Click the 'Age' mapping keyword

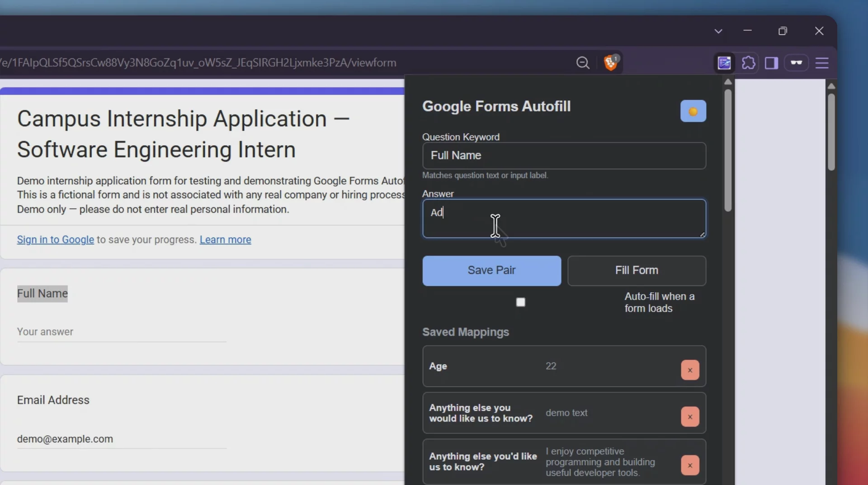coord(438,366)
